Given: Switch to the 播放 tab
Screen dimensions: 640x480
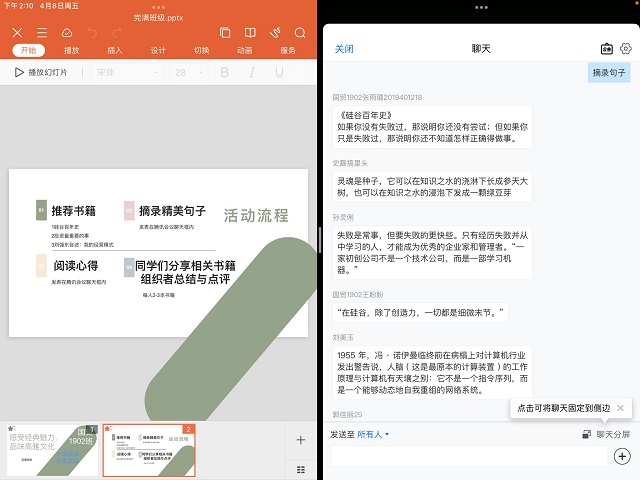Looking at the screenshot, I should [71, 50].
